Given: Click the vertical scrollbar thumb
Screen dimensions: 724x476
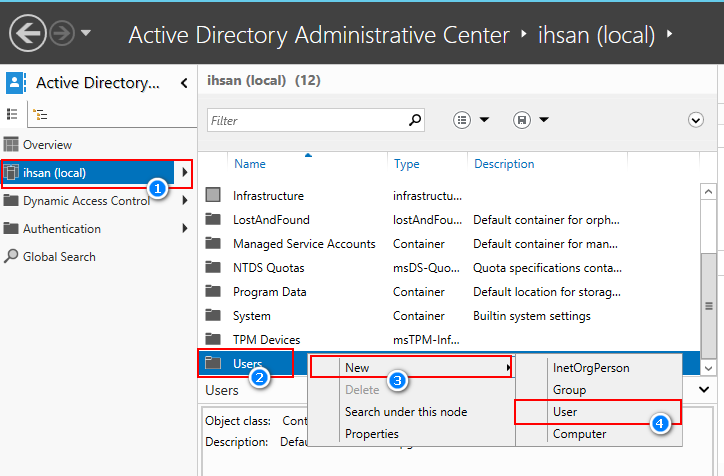Looking at the screenshot, I should 709,306.
